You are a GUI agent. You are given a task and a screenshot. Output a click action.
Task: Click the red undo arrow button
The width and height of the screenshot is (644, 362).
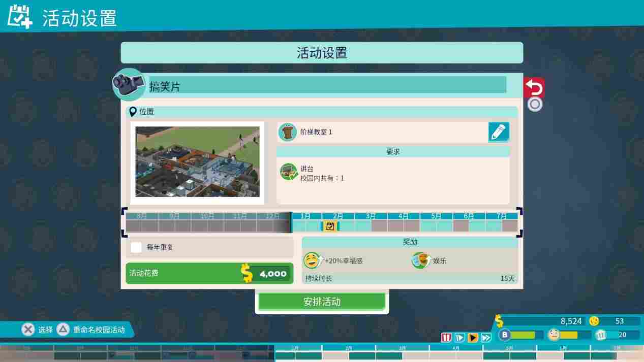click(x=534, y=87)
